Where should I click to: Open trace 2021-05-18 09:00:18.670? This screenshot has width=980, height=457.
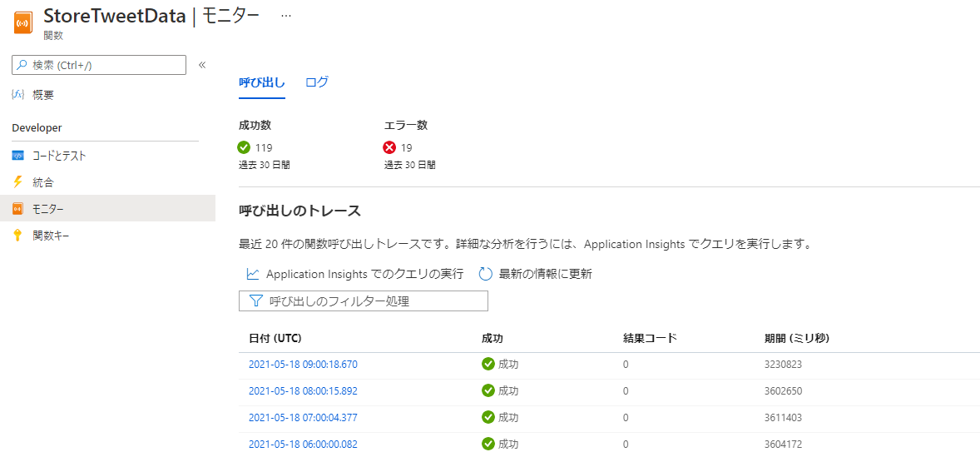(303, 365)
